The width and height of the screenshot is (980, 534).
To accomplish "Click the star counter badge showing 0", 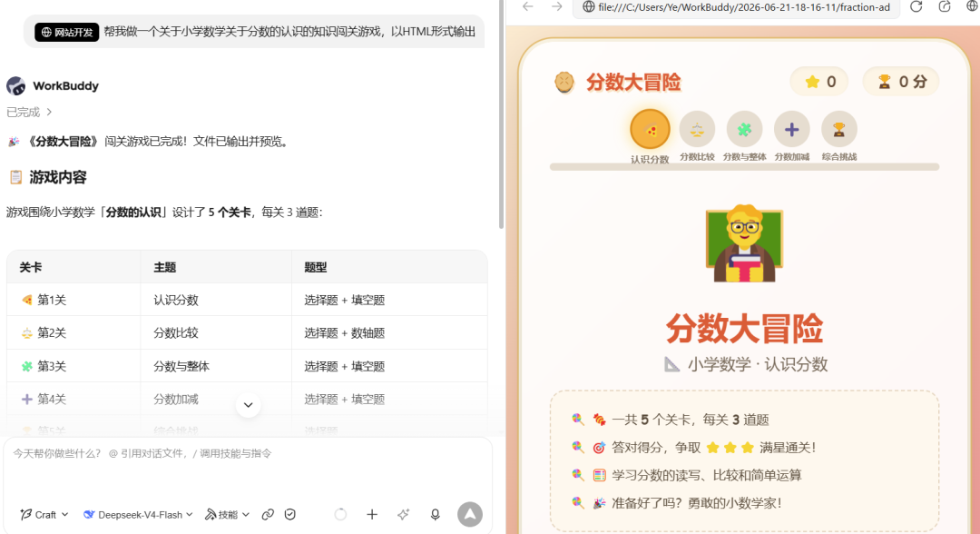I will 819,82.
